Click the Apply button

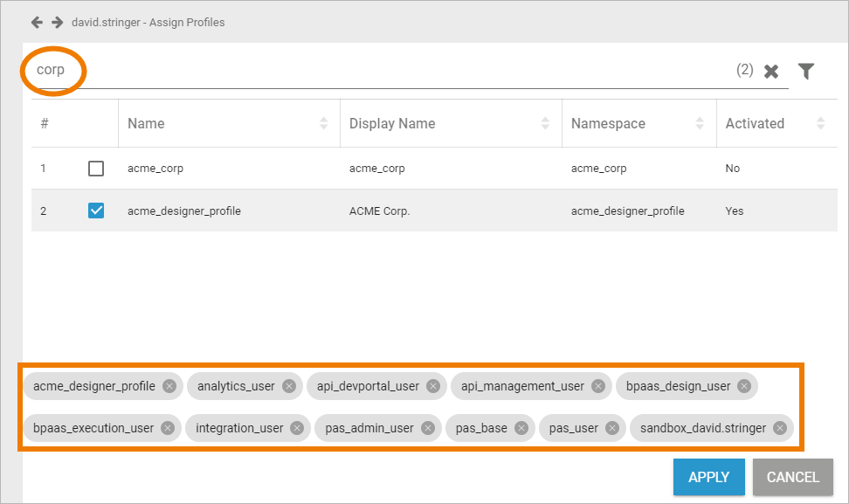(x=708, y=477)
